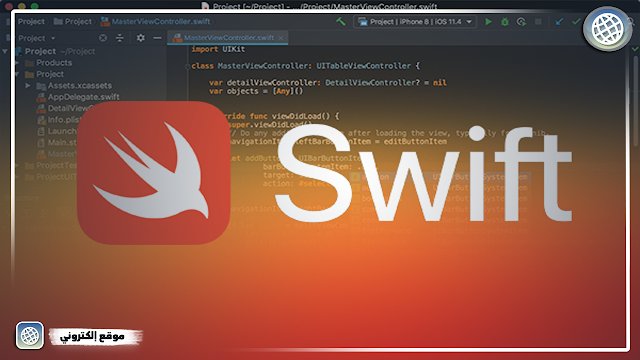Expand the Products folder arrow
Image resolution: width=640 pixels, height=360 pixels.
click(x=17, y=62)
